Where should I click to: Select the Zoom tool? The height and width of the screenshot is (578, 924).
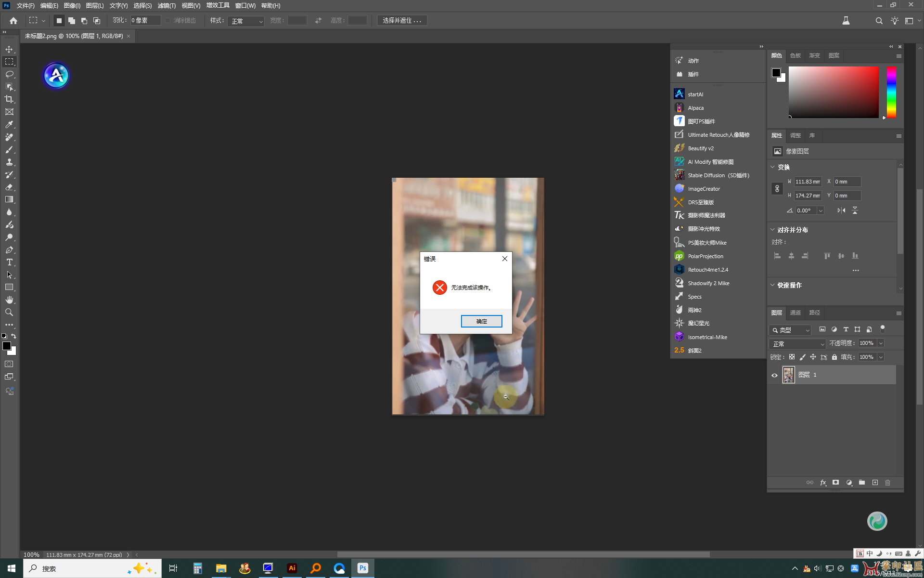[9, 312]
